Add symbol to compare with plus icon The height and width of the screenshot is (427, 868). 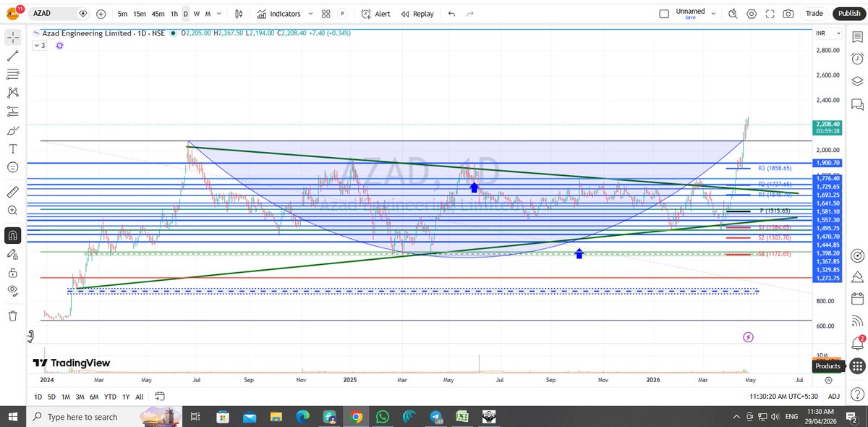coord(101,14)
